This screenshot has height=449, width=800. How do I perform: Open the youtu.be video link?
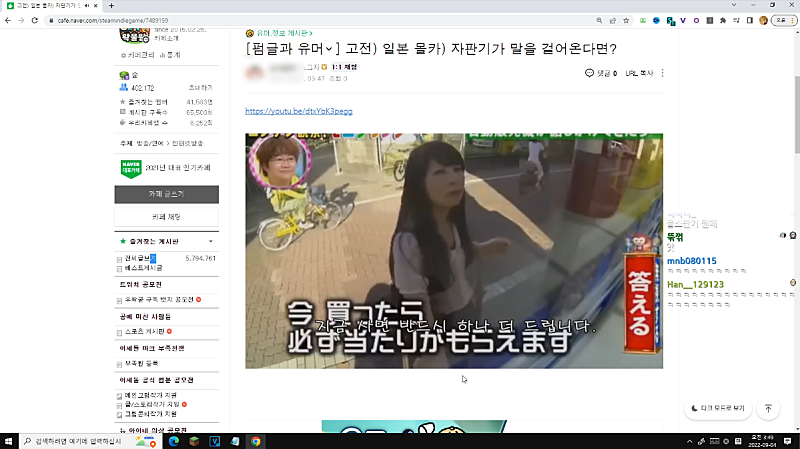(298, 111)
